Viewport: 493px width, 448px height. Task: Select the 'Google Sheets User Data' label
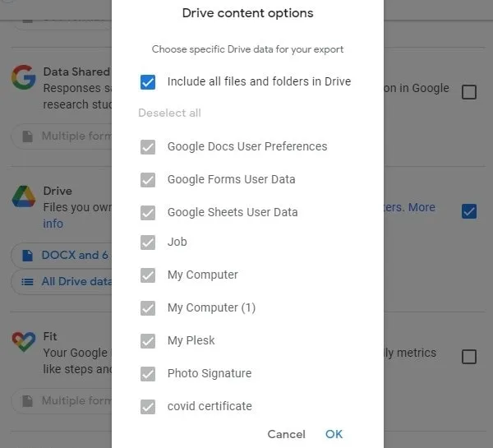(x=233, y=212)
